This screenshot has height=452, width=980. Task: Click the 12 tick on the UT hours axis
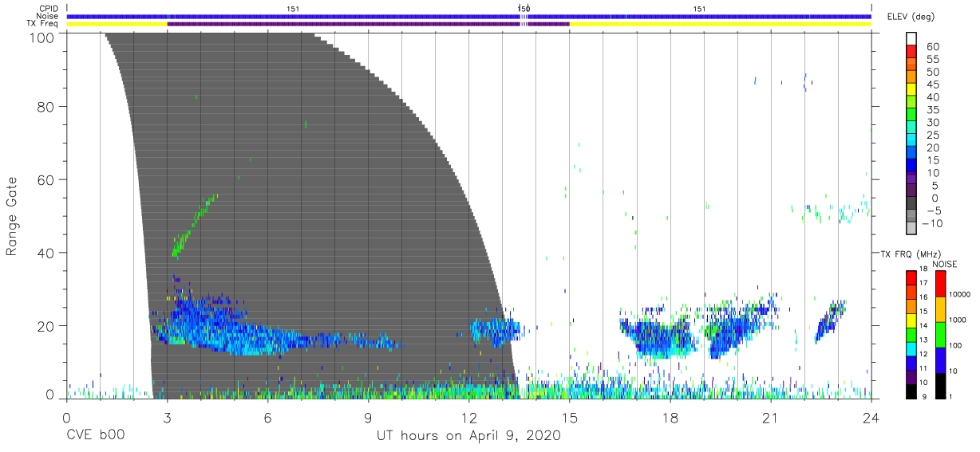click(x=468, y=418)
